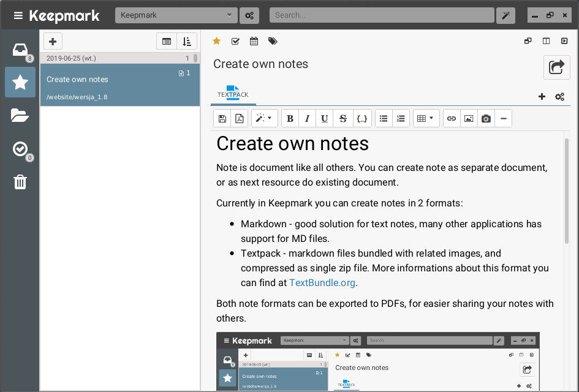Click the side panel play icon
Screen dimensions: 579x392
point(564,41)
